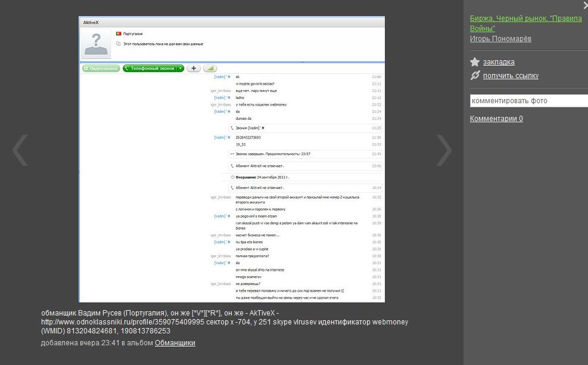The height and width of the screenshot is (365, 588).
Task: Click the odnoklassniki profile URL in caption
Action: click(123, 322)
